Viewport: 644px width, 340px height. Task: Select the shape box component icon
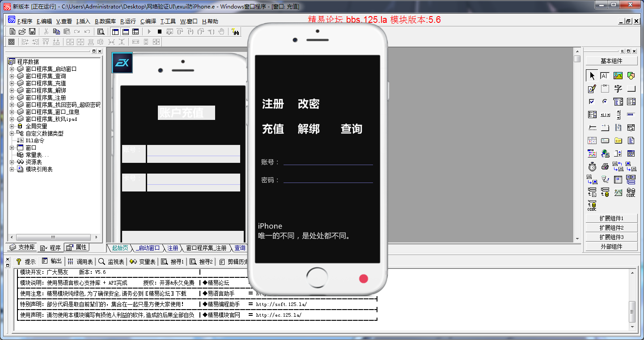coord(631,76)
